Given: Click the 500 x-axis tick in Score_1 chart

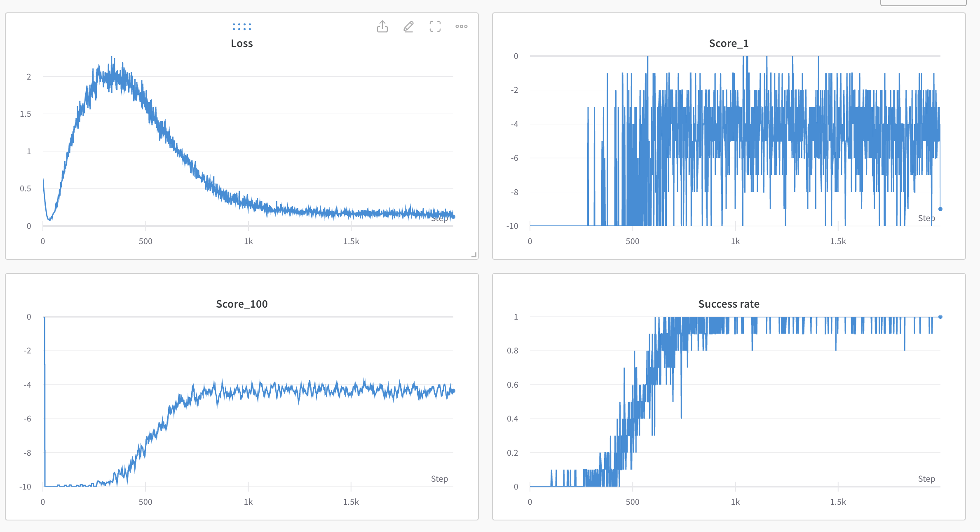Looking at the screenshot, I should (633, 241).
